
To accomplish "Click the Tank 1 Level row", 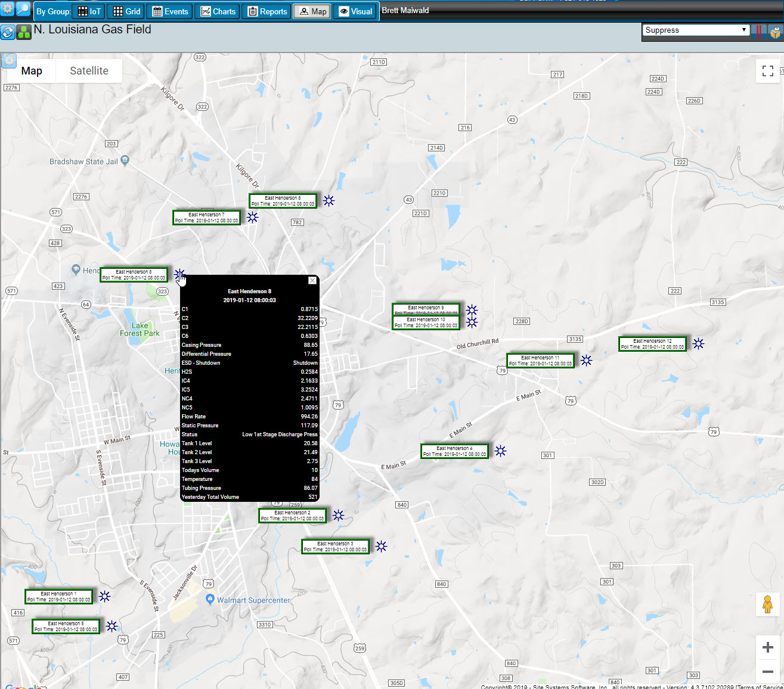I will [x=250, y=443].
